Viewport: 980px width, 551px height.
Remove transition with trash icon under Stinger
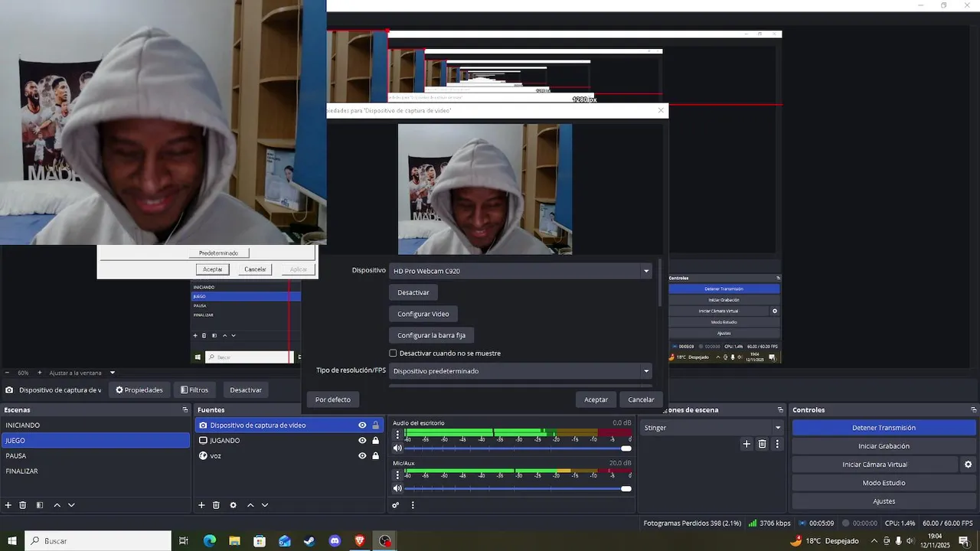(x=763, y=444)
